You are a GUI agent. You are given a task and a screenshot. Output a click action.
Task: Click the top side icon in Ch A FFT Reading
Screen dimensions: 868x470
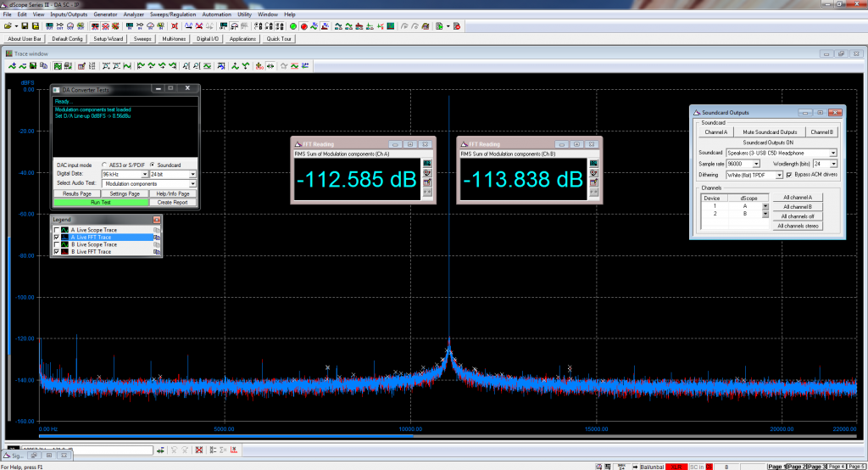427,164
